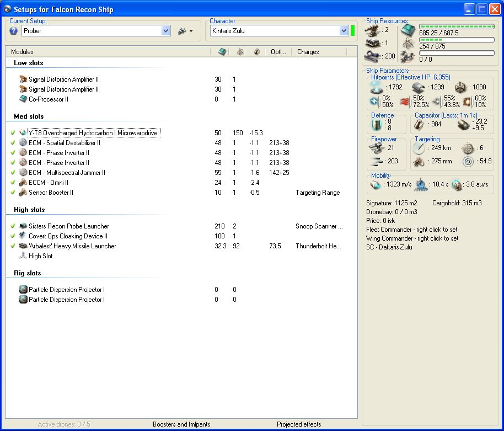This screenshot has width=504, height=431.
Task: Click the ECM Spatial Destabilizer II icon
Action: pyautogui.click(x=23, y=142)
